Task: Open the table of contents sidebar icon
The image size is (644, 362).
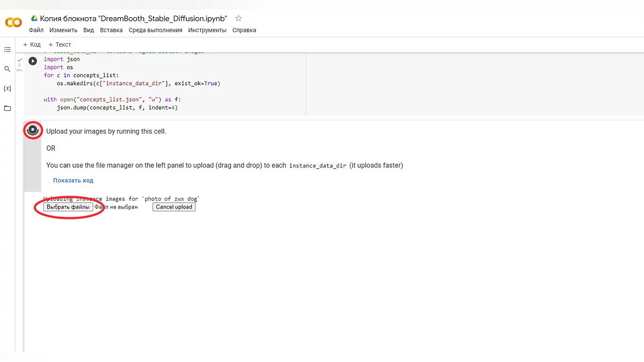Action: tap(7, 49)
